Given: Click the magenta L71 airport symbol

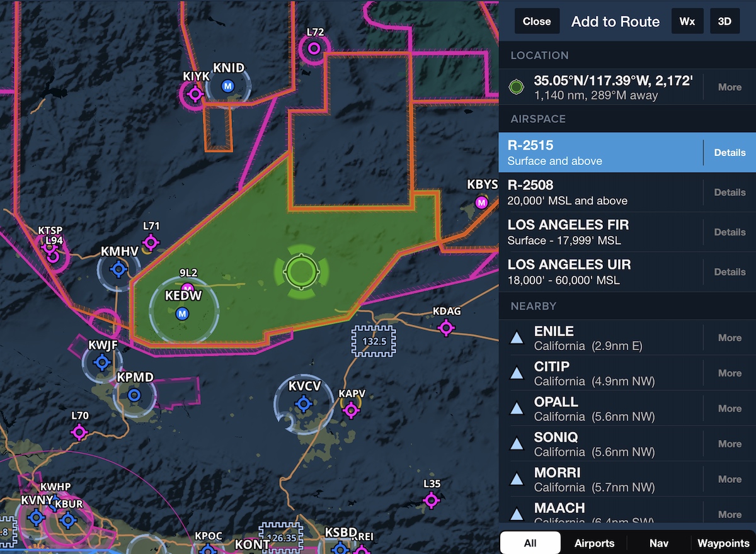Looking at the screenshot, I should coord(151,240).
